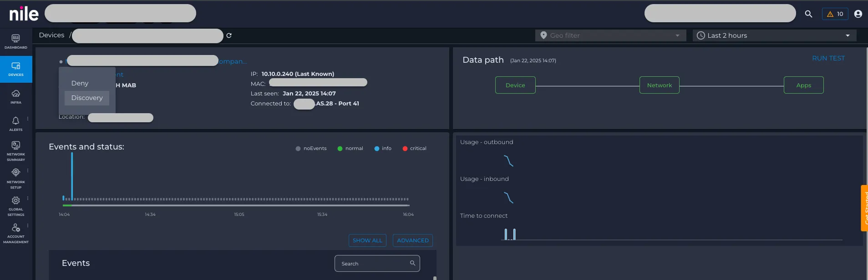868x280 pixels.
Task: Click the Events search input field
Action: [377, 263]
